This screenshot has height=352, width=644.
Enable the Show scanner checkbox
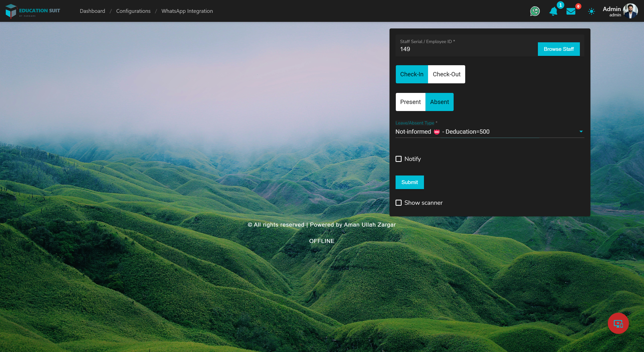click(399, 203)
